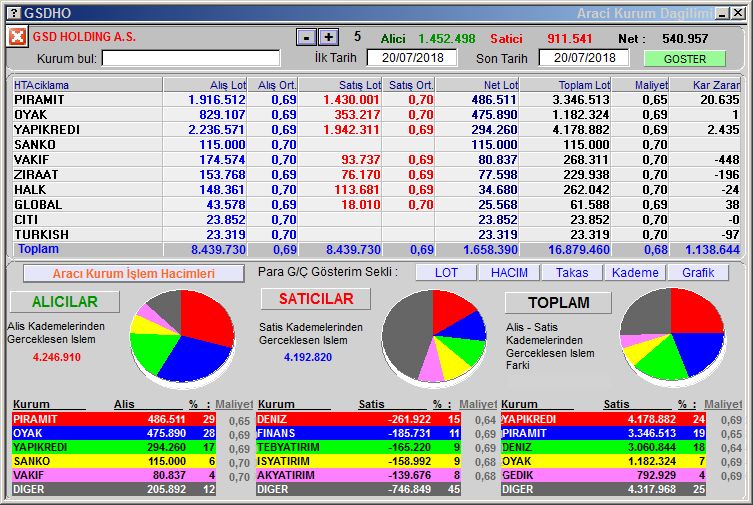
Task: Sort by Kar Zarar column header
Action: coord(704,85)
